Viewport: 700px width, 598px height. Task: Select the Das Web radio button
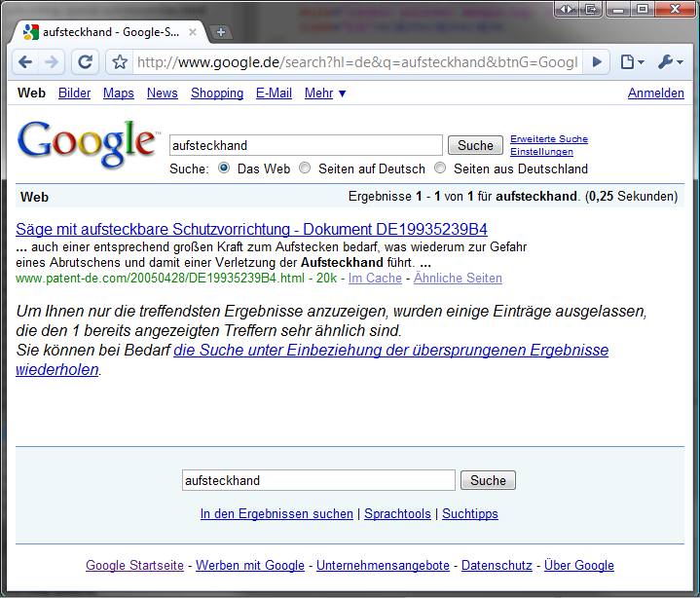pos(224,168)
